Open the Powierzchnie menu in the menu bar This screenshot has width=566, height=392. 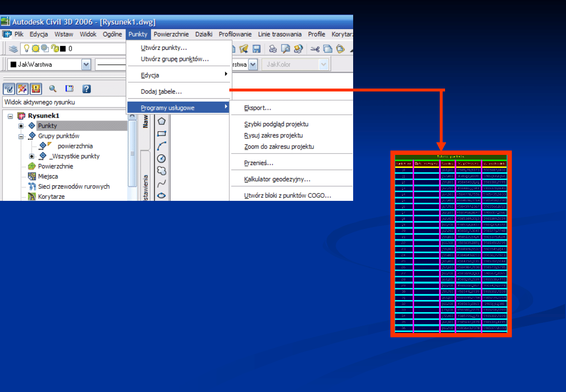[x=171, y=34]
